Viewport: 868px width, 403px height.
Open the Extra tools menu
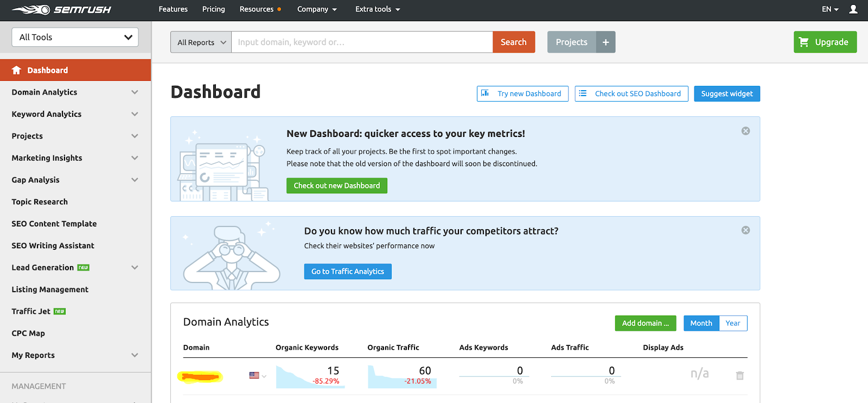point(378,9)
